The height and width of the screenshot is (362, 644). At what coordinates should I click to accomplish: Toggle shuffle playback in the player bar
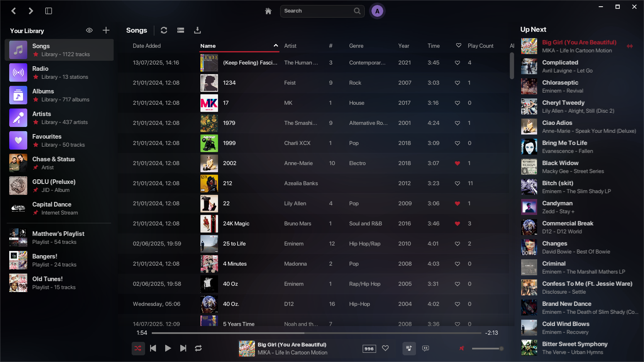click(x=138, y=348)
